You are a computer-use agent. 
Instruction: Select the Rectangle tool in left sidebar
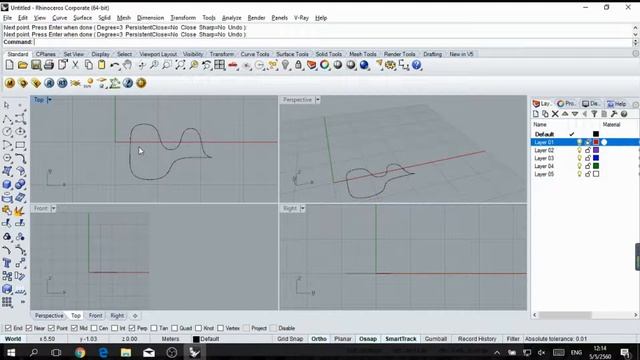(x=20, y=145)
